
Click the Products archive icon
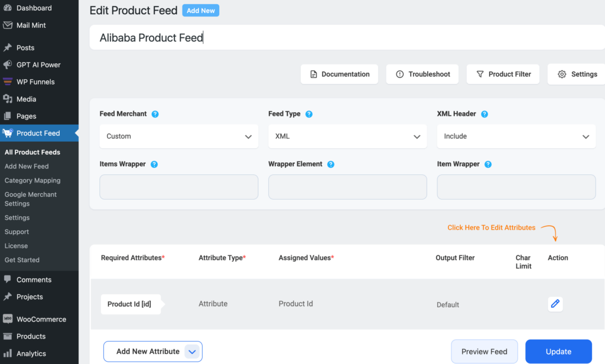click(x=7, y=336)
